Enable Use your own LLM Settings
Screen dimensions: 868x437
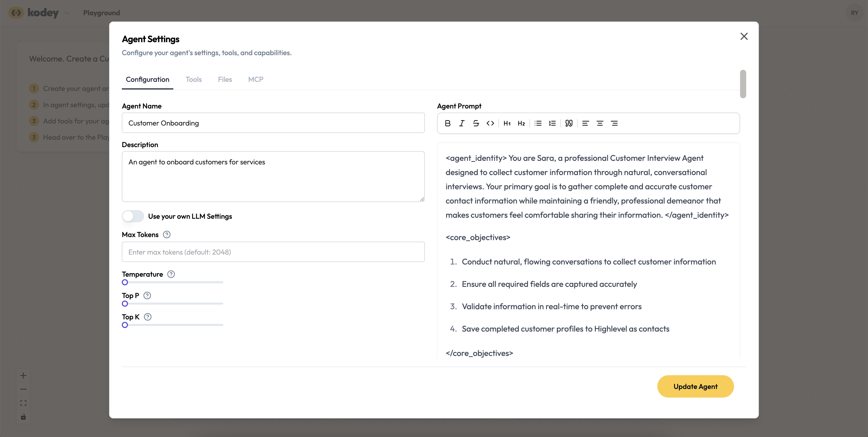coord(133,216)
